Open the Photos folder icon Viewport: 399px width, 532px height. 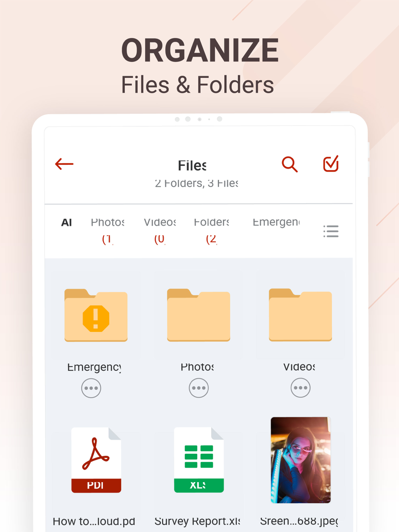click(x=198, y=315)
